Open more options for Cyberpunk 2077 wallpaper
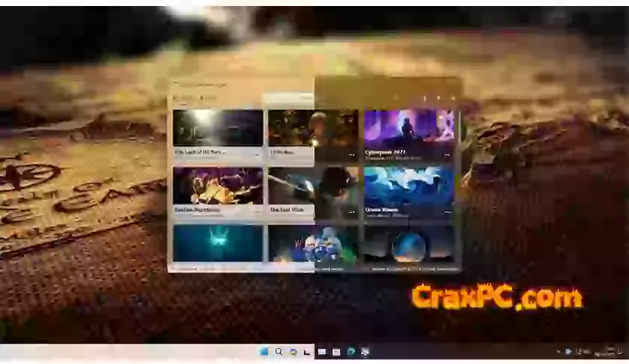This screenshot has width=629, height=364. pos(447,155)
